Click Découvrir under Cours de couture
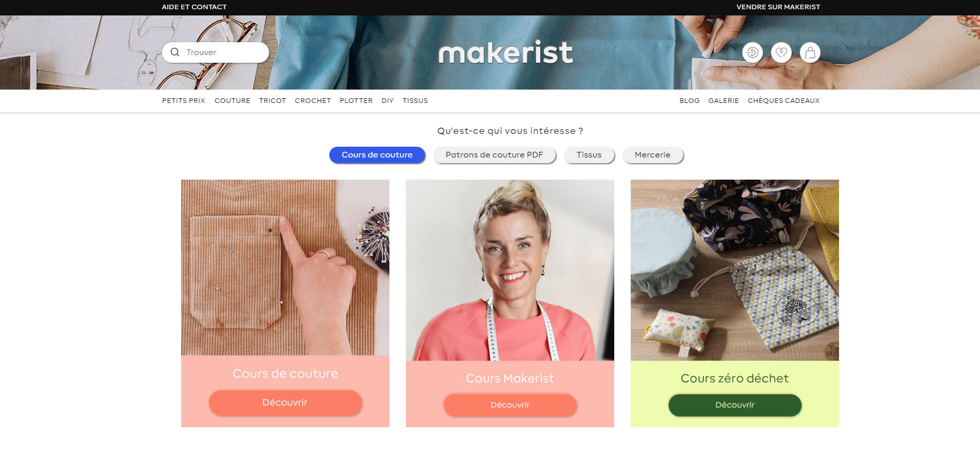The height and width of the screenshot is (454, 980). click(285, 403)
